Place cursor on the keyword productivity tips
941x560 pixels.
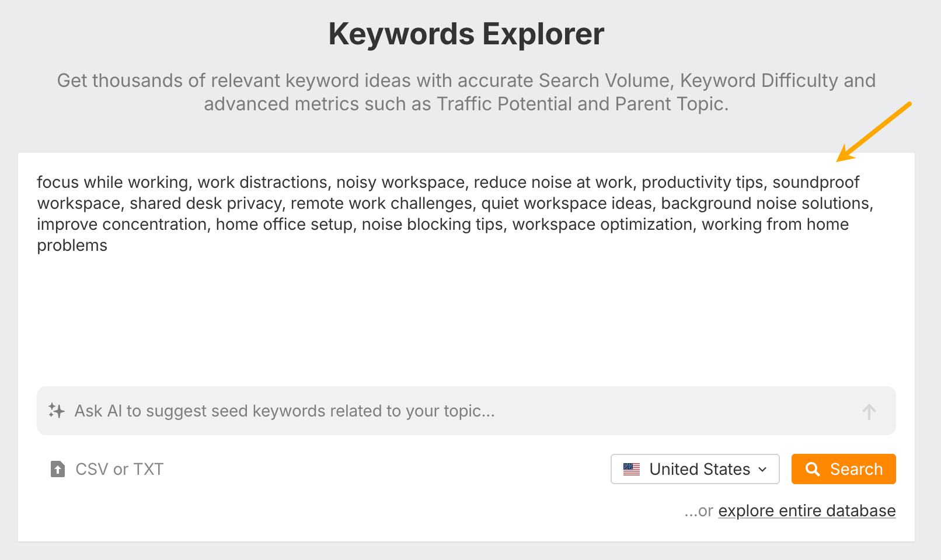click(702, 182)
